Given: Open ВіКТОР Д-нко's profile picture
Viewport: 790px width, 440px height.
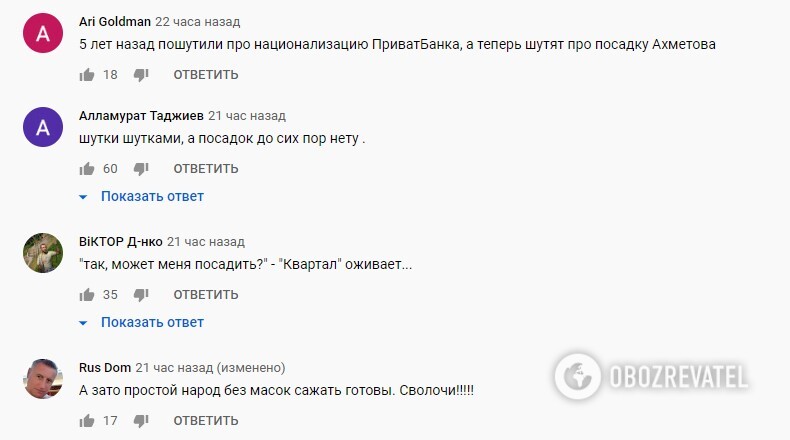Looking at the screenshot, I should (43, 254).
